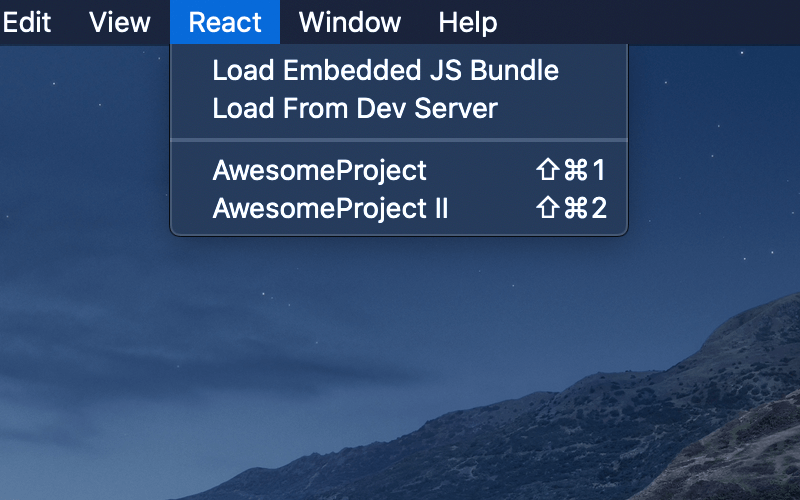Open the Window menu
The height and width of the screenshot is (500, 800).
349,22
